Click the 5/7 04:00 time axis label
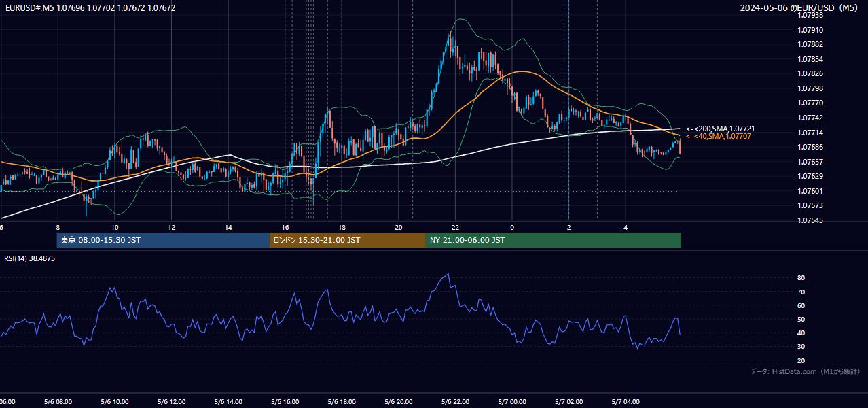 click(626, 402)
